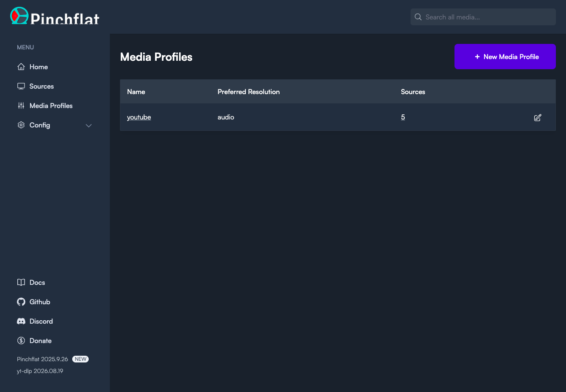
Task: Focus the Search all media field
Action: (x=483, y=17)
